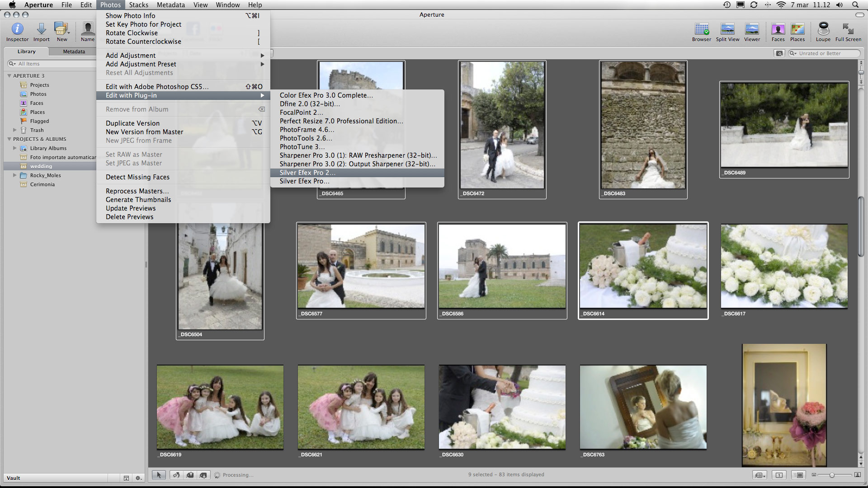
Task: Choose Dfine 2.0 (32-bit) plug-in
Action: pos(357,104)
